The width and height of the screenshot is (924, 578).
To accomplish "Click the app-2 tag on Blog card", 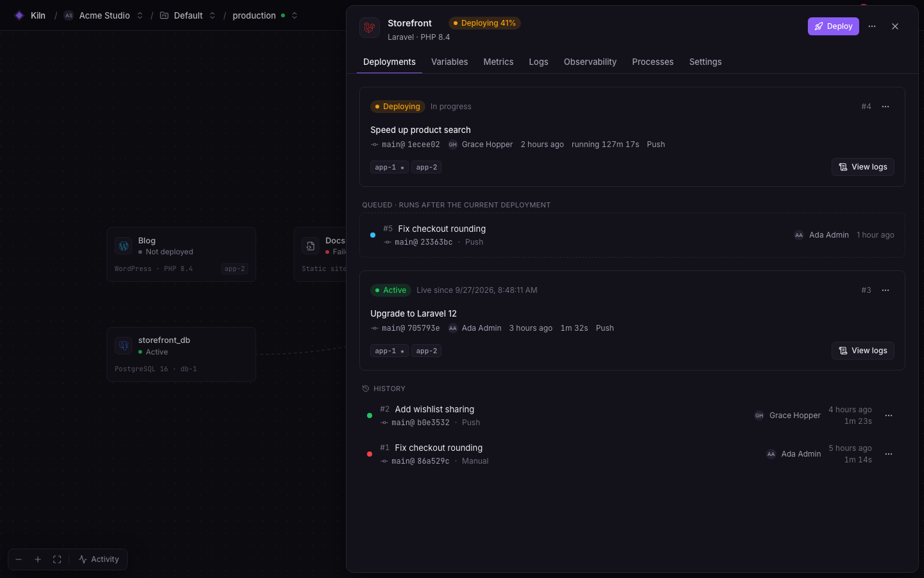I will tap(235, 269).
